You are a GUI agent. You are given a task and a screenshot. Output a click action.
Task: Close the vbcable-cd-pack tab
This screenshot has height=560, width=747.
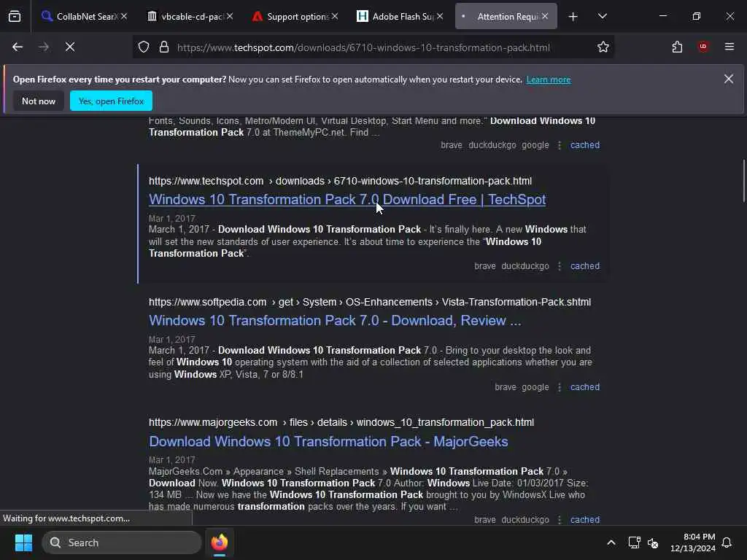tap(230, 16)
